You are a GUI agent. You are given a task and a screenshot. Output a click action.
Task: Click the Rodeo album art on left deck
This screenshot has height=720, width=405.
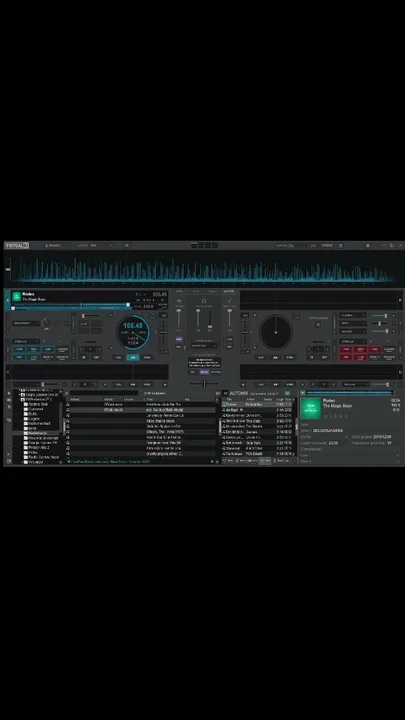pyautogui.click(x=17, y=296)
